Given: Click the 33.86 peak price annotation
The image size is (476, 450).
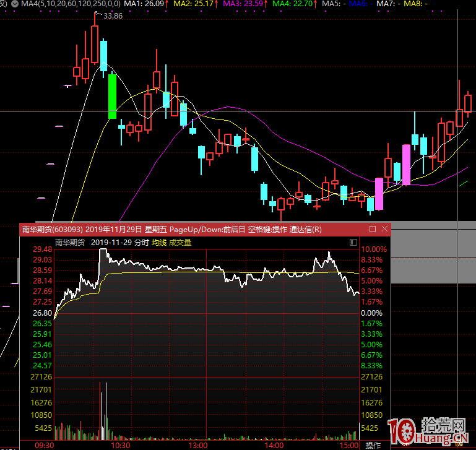Looking at the screenshot, I should (113, 16).
